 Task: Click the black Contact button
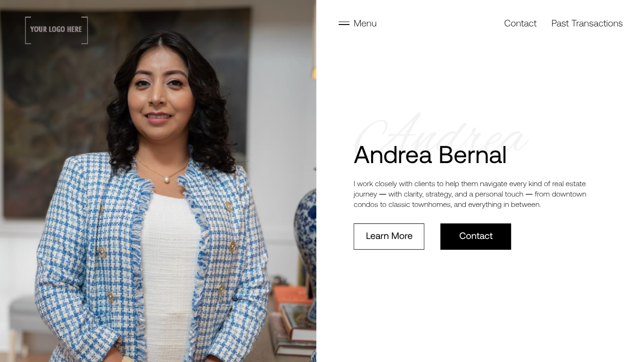pos(476,237)
